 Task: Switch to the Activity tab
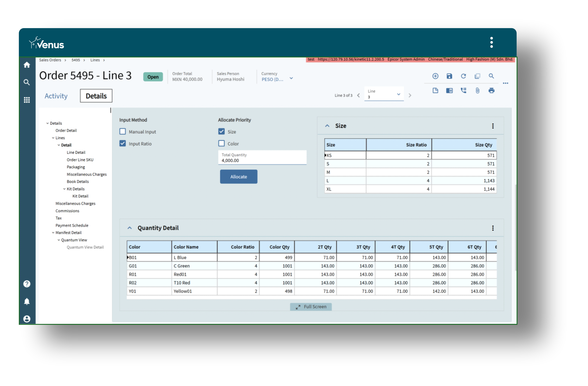[56, 96]
